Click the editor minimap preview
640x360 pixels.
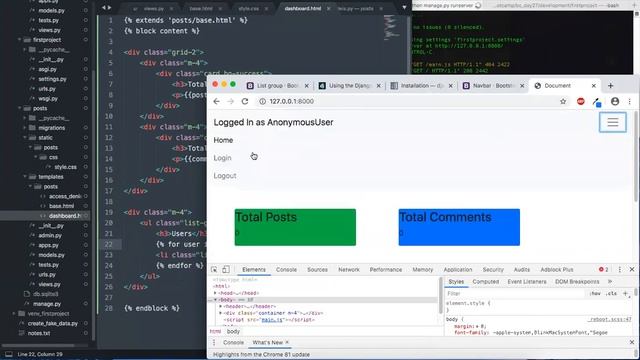point(391,28)
